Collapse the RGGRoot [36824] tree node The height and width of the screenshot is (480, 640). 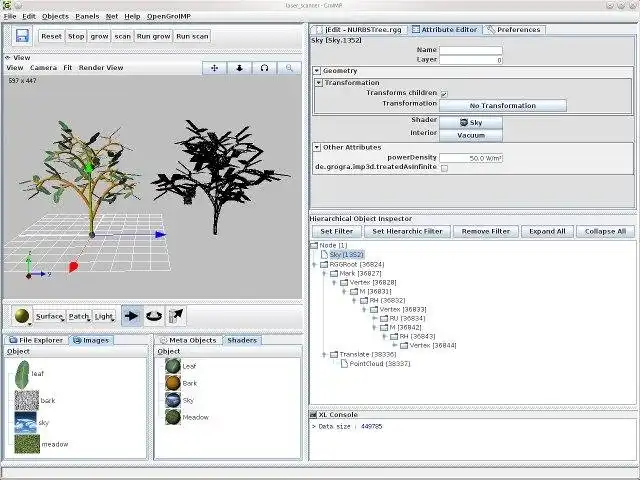pos(314,264)
